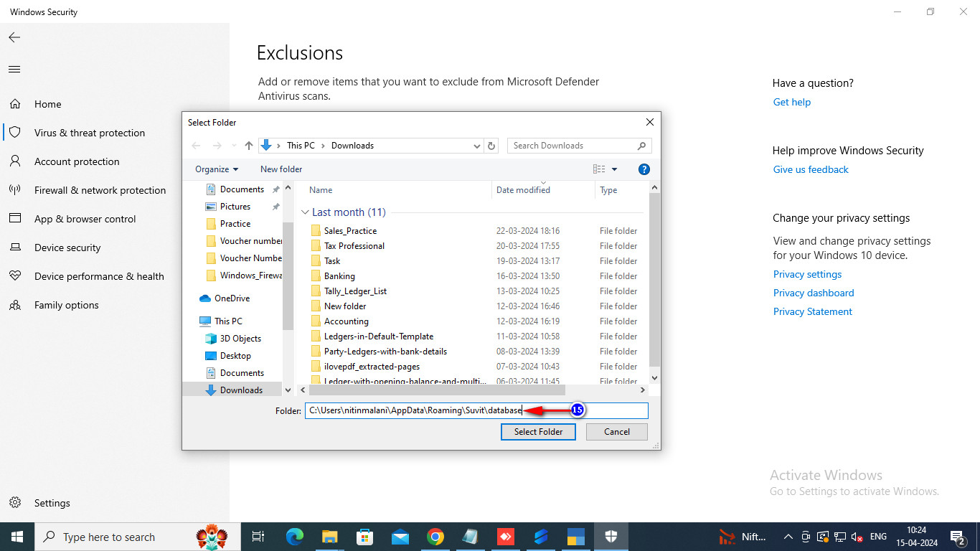The width and height of the screenshot is (980, 551).
Task: Click the dialog Back navigation arrow
Action: pos(196,146)
